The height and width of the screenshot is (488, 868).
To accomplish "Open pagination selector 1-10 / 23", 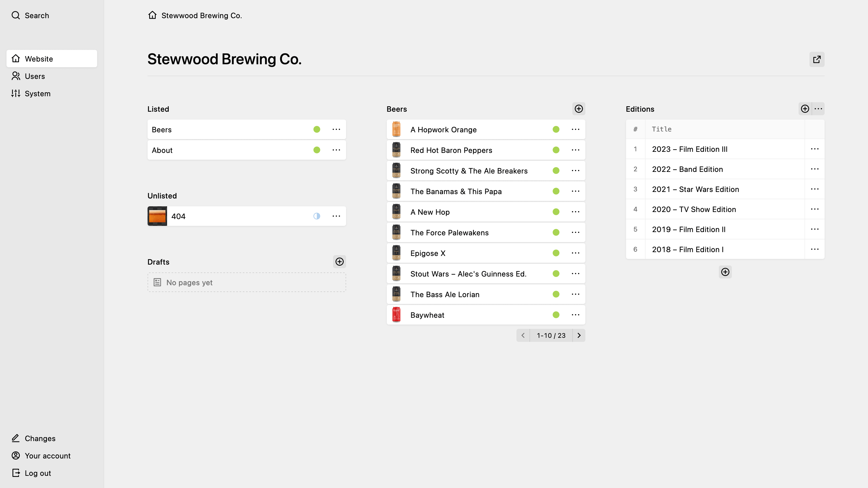I will pos(551,335).
